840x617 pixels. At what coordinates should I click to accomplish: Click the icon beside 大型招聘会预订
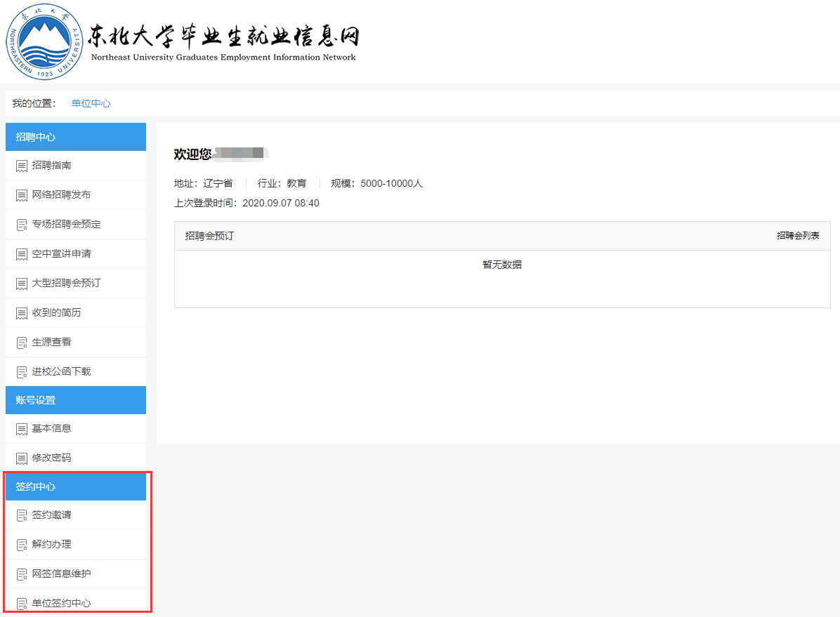[x=22, y=284]
